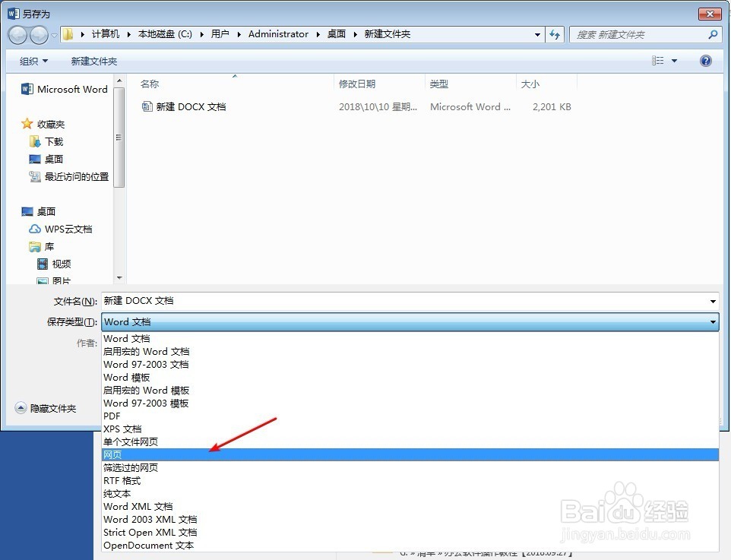Select 计算机 in the address path
The width and height of the screenshot is (731, 560).
pos(106,34)
